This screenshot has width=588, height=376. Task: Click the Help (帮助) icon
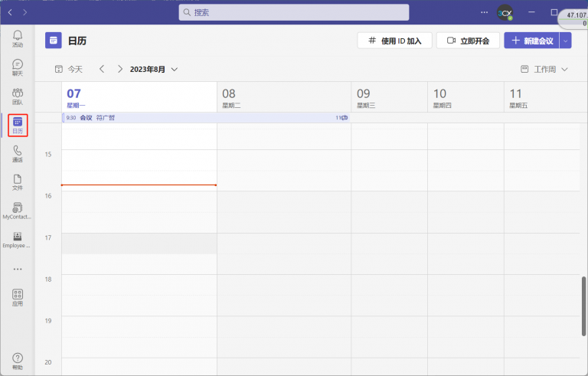[18, 361]
